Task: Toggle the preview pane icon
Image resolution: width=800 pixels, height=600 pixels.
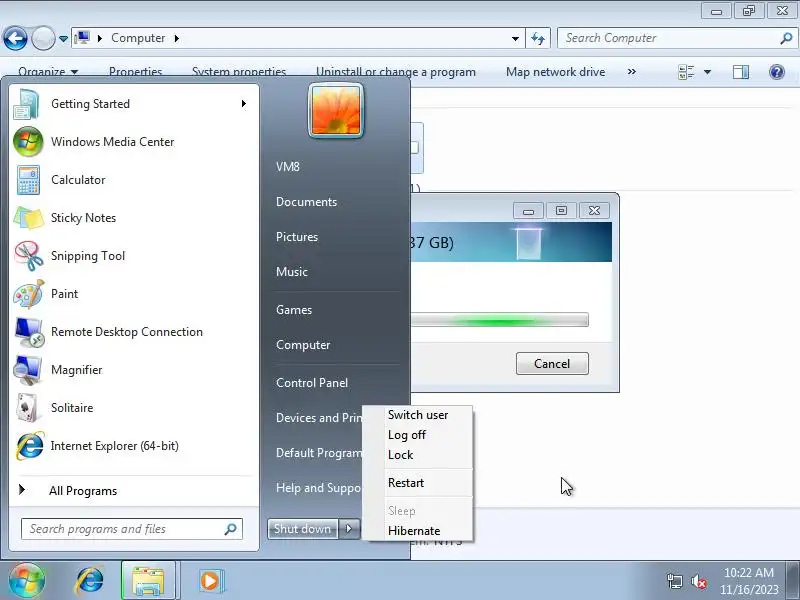Action: pyautogui.click(x=741, y=72)
